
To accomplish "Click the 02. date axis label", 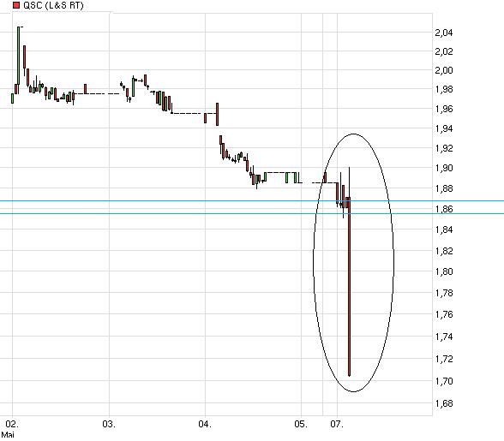I will pyautogui.click(x=12, y=424).
